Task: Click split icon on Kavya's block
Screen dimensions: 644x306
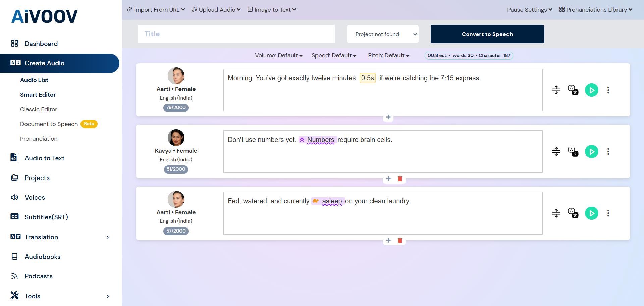Action: (556, 152)
